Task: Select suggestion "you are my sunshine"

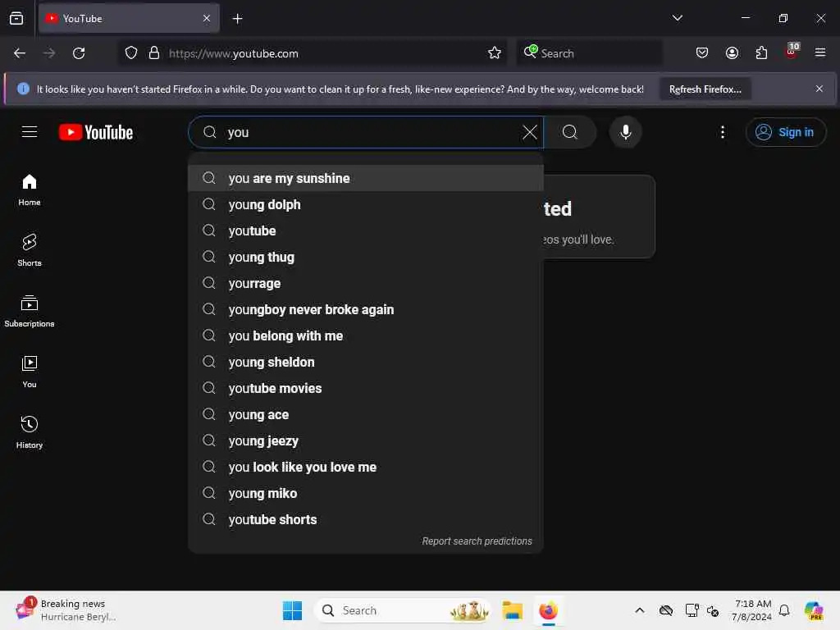Action: click(x=365, y=178)
